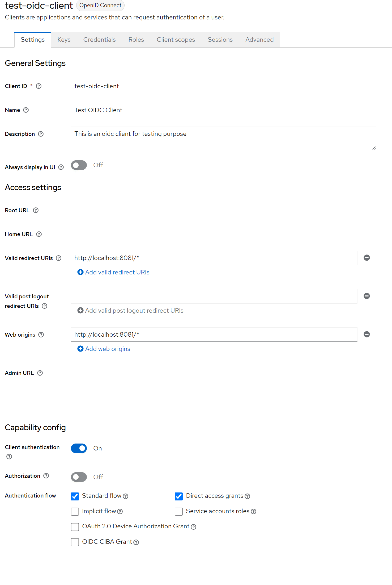Viewport: 392px width, 585px height.
Task: Click into the Home URL field
Action: 223,234
